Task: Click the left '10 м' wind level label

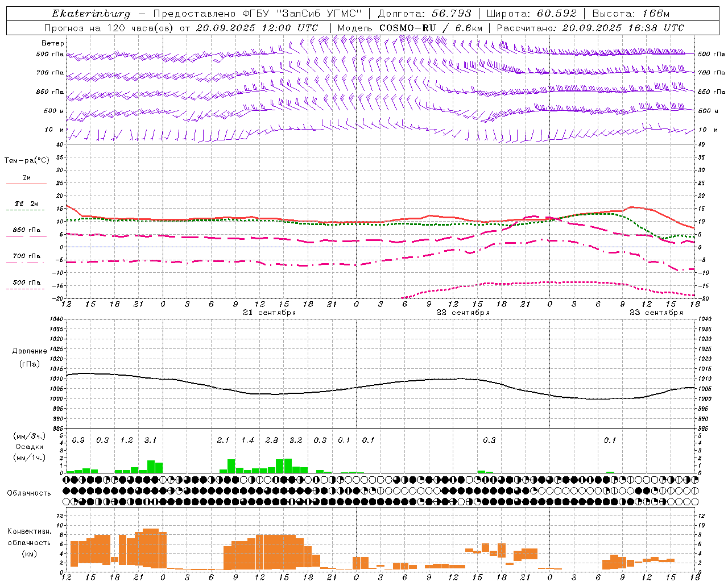Action: coord(55,130)
